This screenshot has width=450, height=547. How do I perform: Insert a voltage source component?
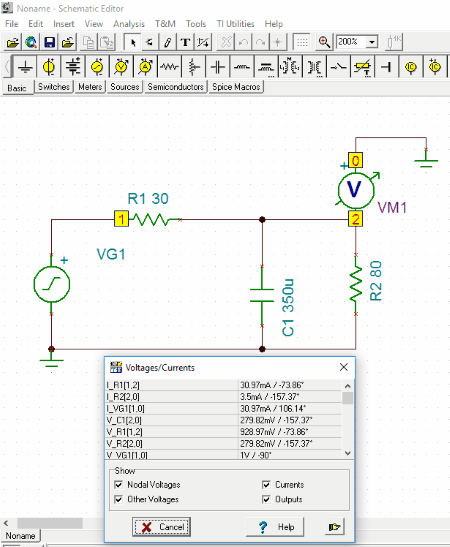coord(49,66)
